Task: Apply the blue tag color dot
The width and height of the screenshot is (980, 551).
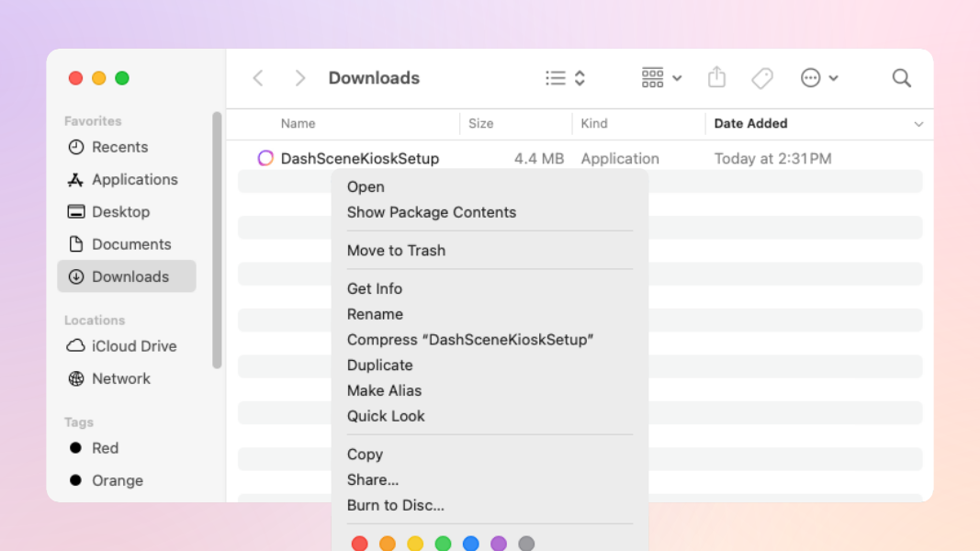Action: [x=470, y=544]
